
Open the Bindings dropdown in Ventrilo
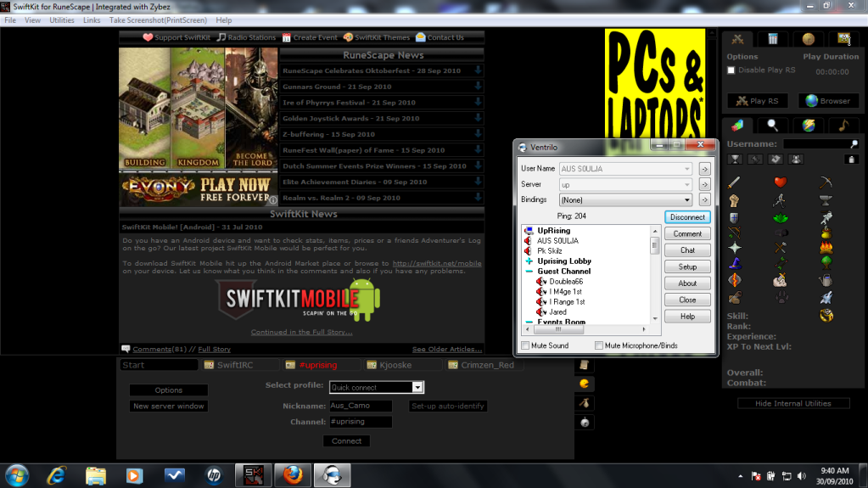point(686,200)
